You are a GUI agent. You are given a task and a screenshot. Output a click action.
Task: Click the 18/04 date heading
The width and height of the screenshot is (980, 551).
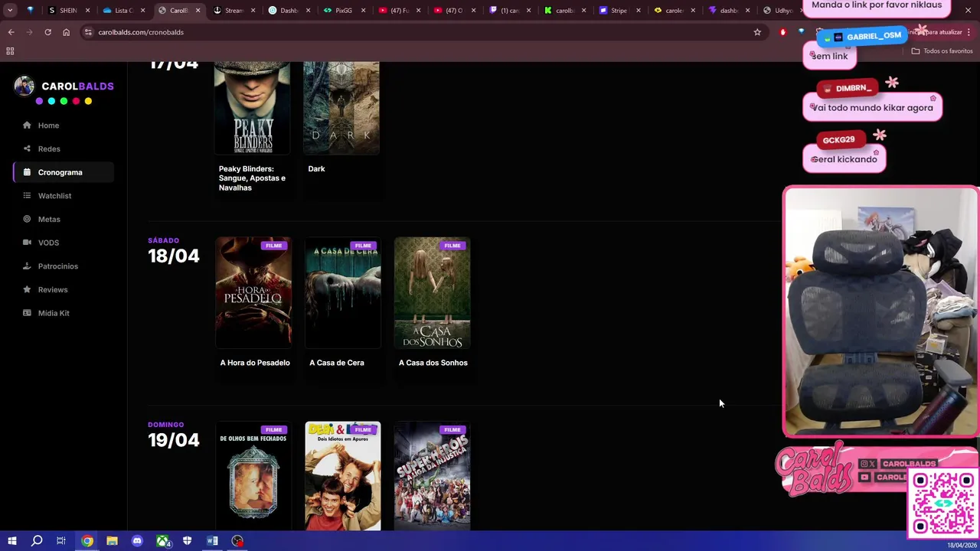[174, 256]
